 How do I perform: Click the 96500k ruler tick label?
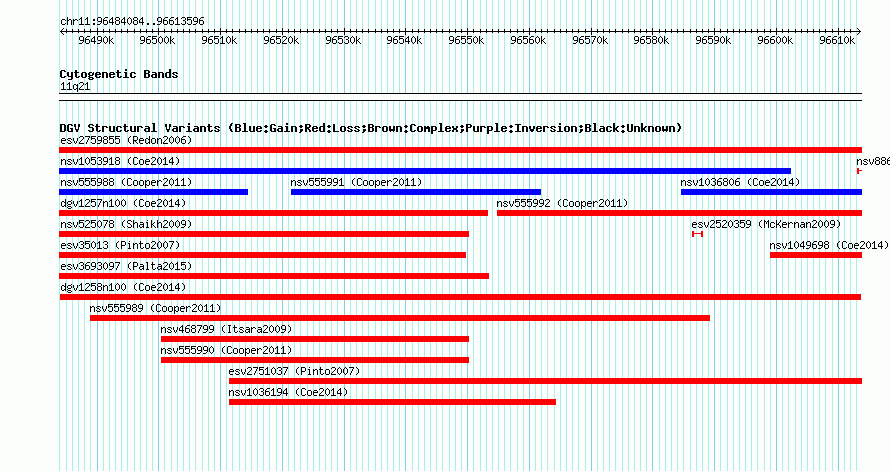[157, 40]
